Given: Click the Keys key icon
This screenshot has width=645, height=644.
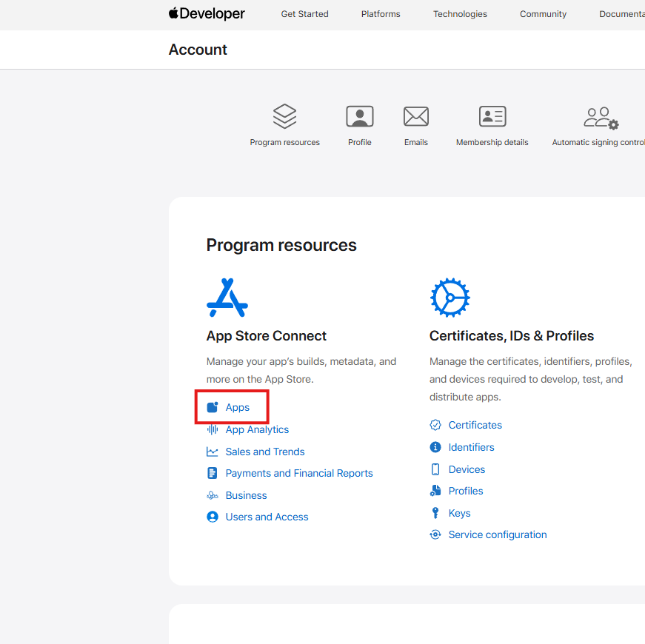Looking at the screenshot, I should point(435,513).
